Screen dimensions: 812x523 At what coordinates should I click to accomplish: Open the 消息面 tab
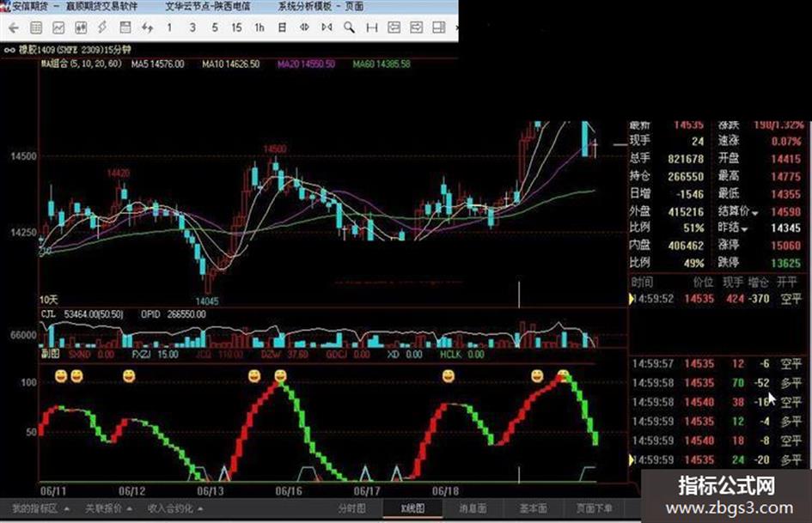point(473,508)
